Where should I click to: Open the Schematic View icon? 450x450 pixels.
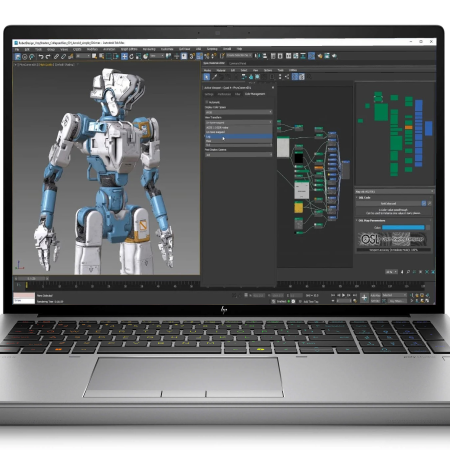click(303, 55)
